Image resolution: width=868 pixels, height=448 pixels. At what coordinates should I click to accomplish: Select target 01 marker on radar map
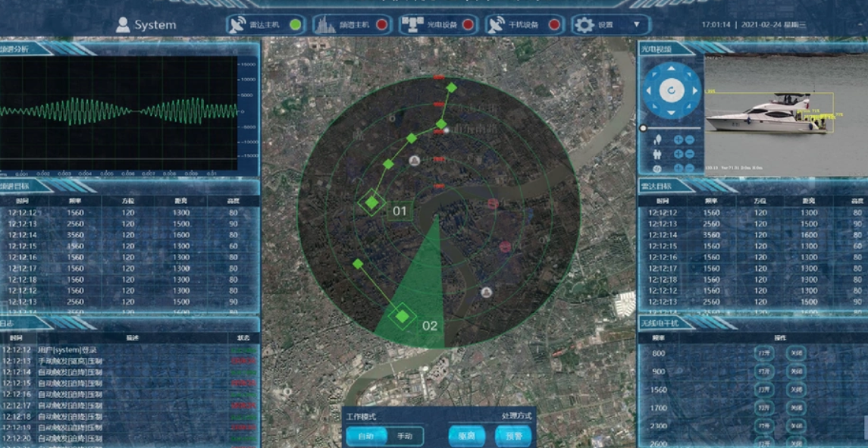coord(371,202)
